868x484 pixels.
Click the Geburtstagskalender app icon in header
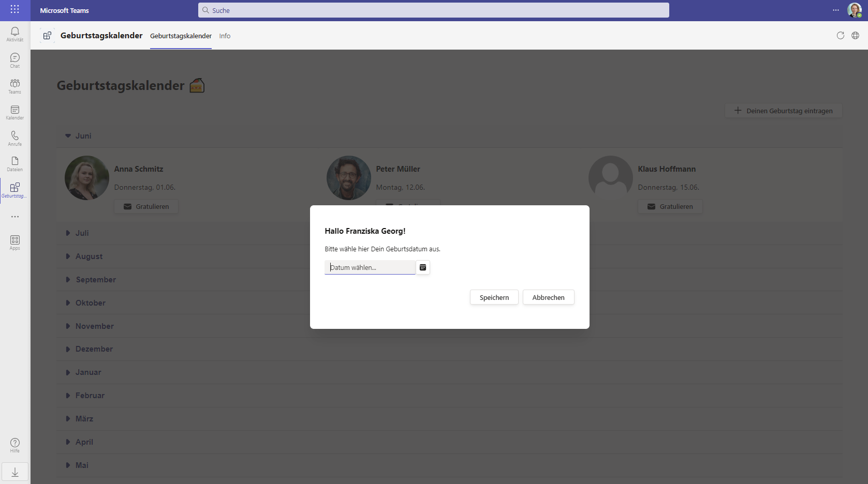(47, 35)
